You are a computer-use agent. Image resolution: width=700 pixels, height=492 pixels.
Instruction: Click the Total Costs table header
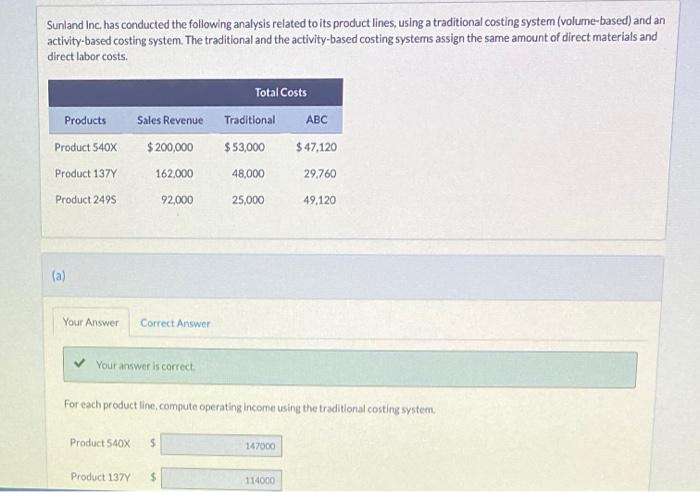point(281,92)
